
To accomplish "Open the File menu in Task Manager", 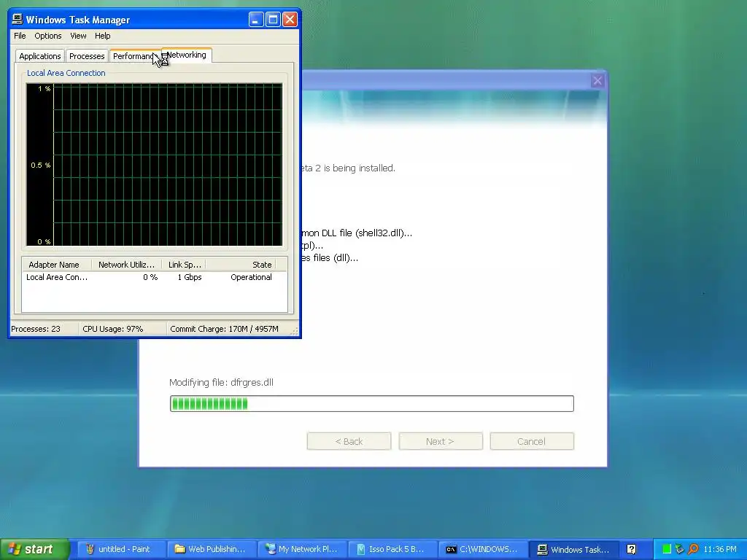I will pyautogui.click(x=20, y=36).
